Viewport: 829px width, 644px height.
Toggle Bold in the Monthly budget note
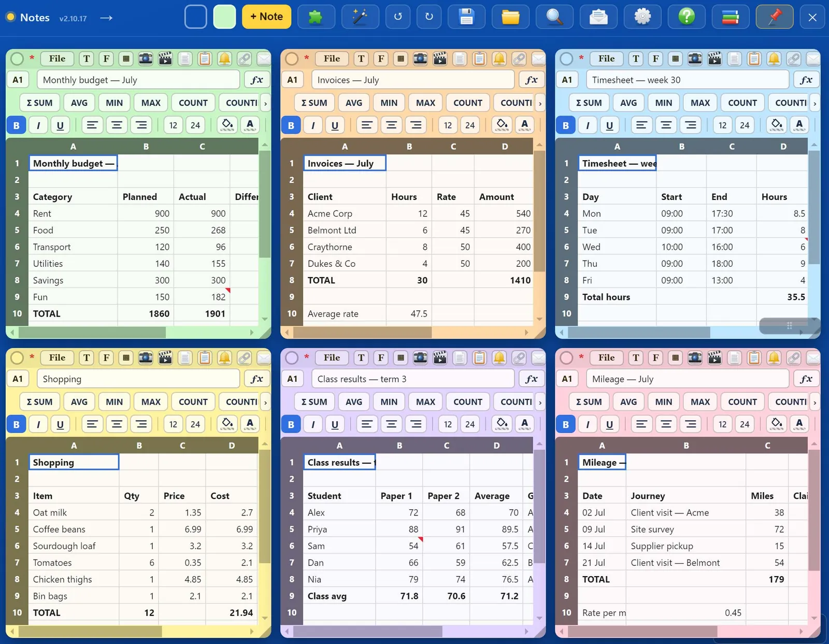(17, 125)
